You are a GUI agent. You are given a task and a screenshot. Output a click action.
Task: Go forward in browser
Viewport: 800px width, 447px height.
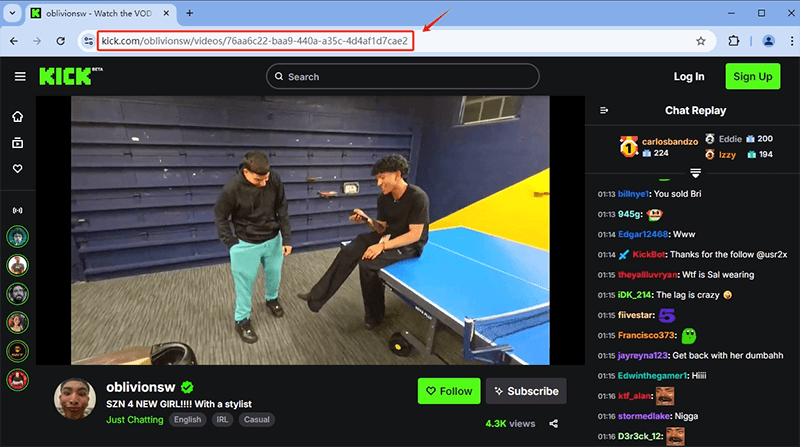click(37, 41)
